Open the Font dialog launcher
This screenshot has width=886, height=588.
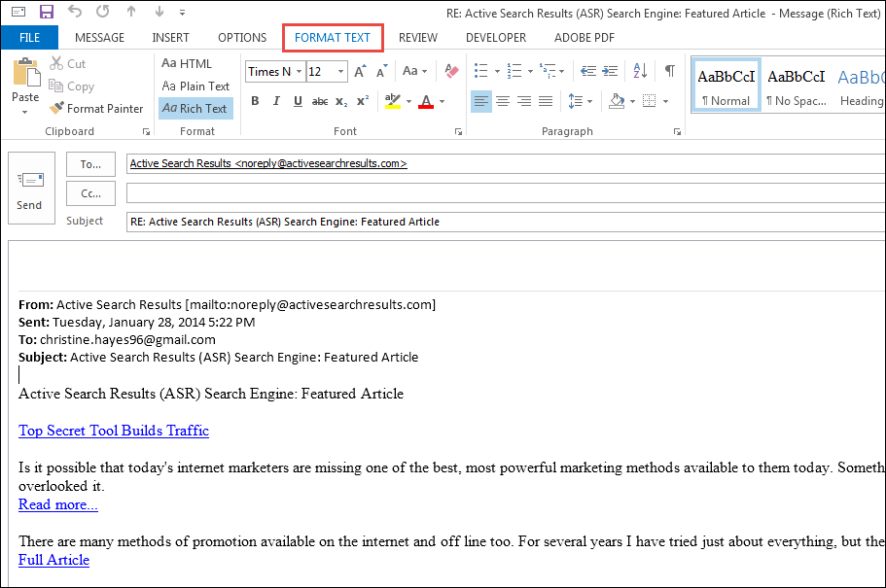pyautogui.click(x=458, y=131)
